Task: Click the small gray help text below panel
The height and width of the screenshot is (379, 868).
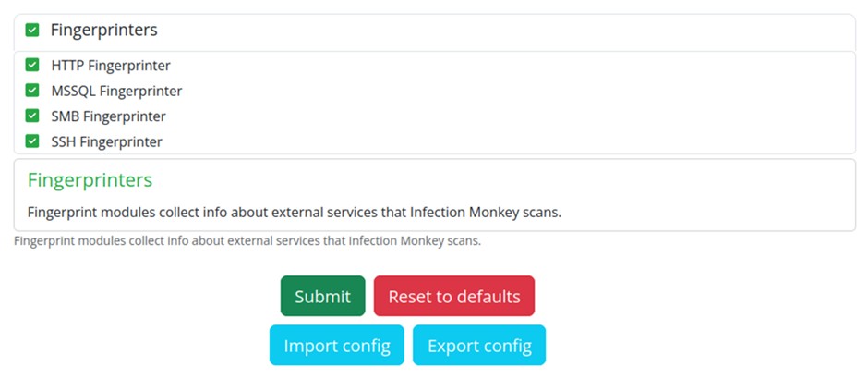Action: (247, 241)
